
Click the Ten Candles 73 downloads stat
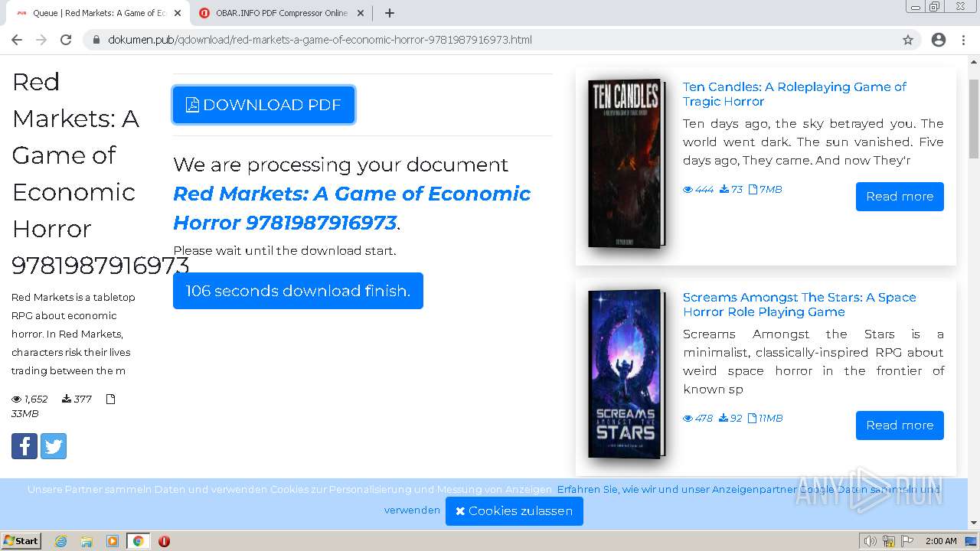point(731,189)
